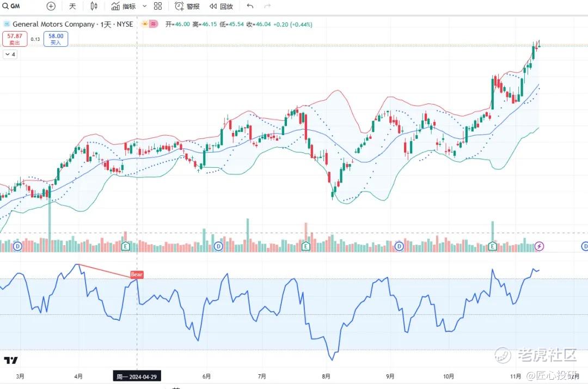Redo the chart action
The height and width of the screenshot is (389, 588).
[267, 6]
